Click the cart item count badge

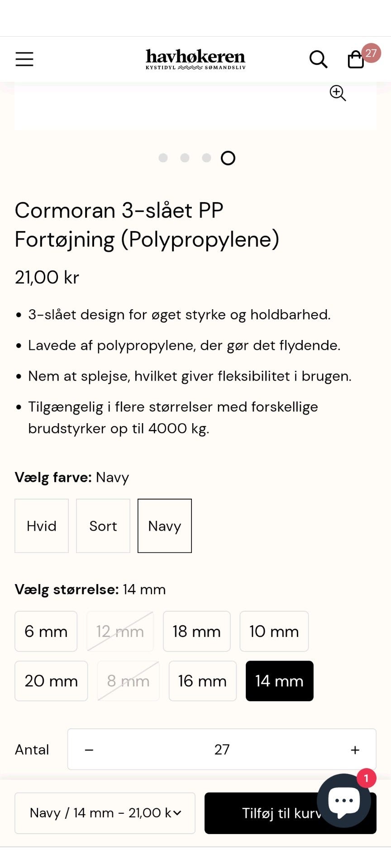tap(372, 53)
